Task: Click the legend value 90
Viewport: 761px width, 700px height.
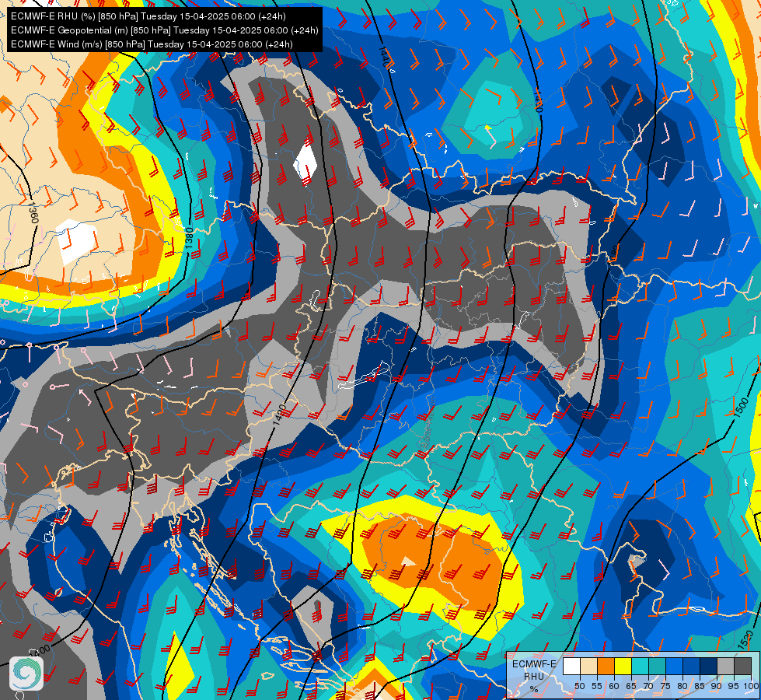Action: 717,686
